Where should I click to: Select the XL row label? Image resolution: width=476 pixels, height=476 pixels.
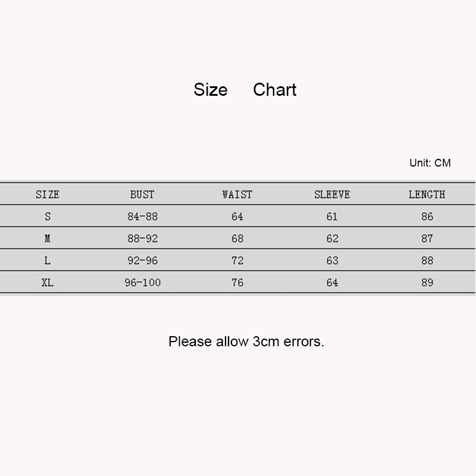[48, 283]
